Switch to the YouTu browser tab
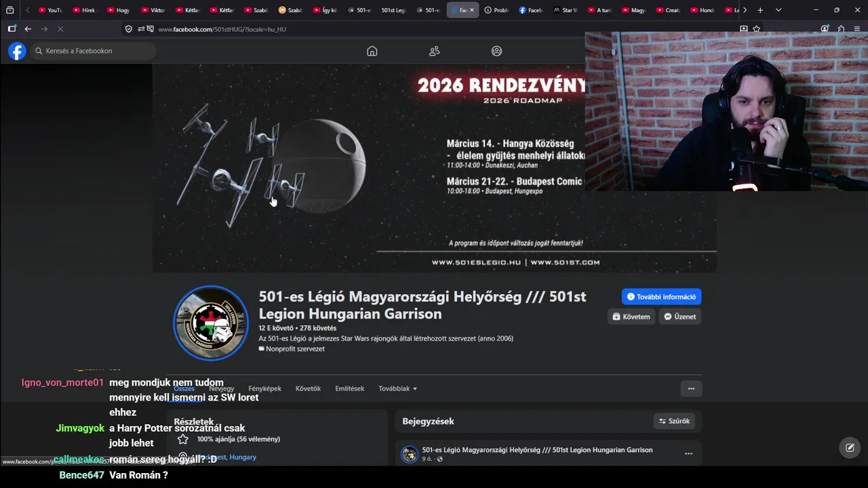The width and height of the screenshot is (868, 488). tap(50, 10)
